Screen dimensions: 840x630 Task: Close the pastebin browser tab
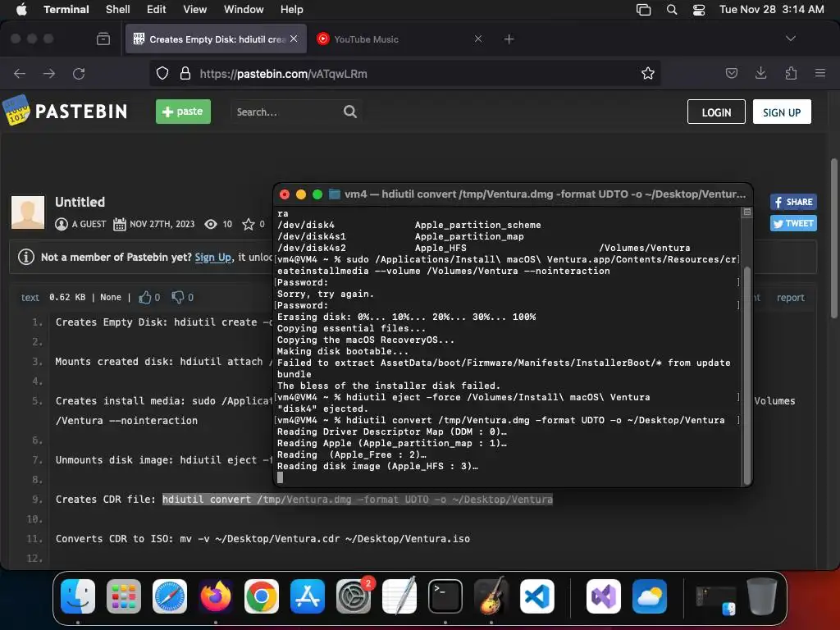(x=294, y=39)
